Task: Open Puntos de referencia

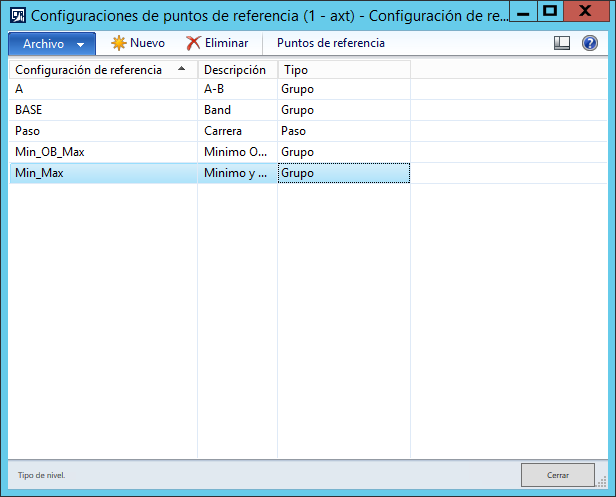Action: 330,43
